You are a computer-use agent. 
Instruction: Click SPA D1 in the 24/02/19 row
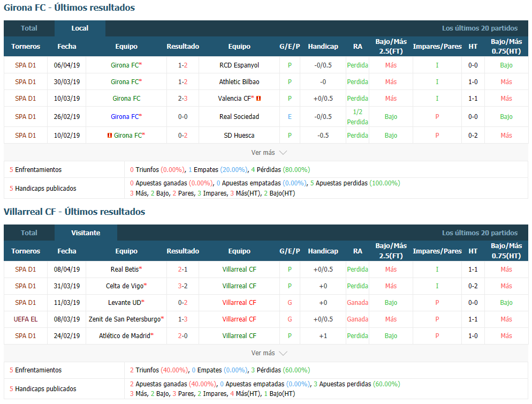(26, 336)
